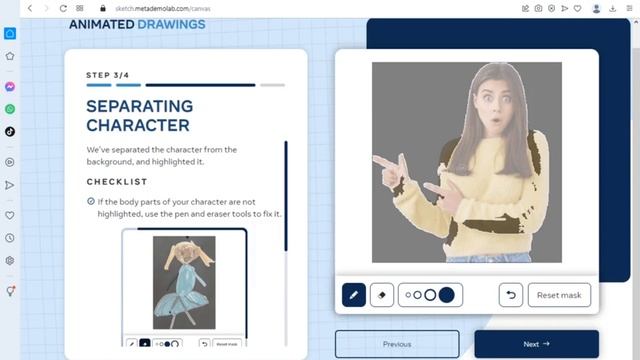Open the sidebar home icon
This screenshot has width=640, height=360.
pyautogui.click(x=10, y=33)
